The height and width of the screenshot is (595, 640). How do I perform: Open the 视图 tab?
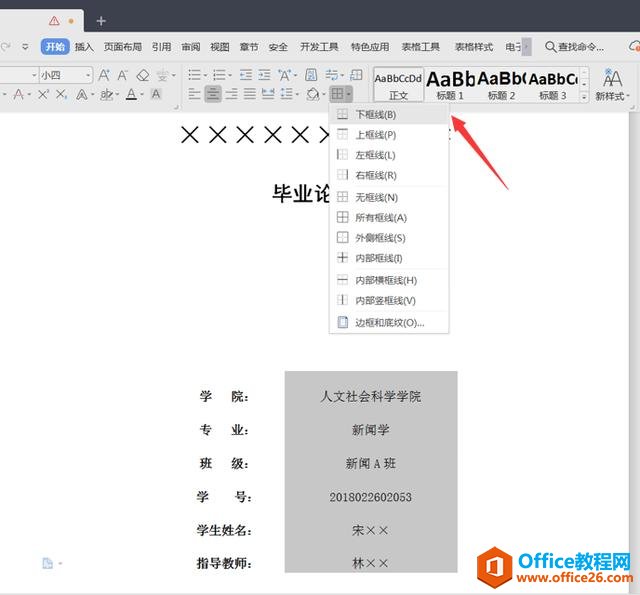click(x=220, y=47)
